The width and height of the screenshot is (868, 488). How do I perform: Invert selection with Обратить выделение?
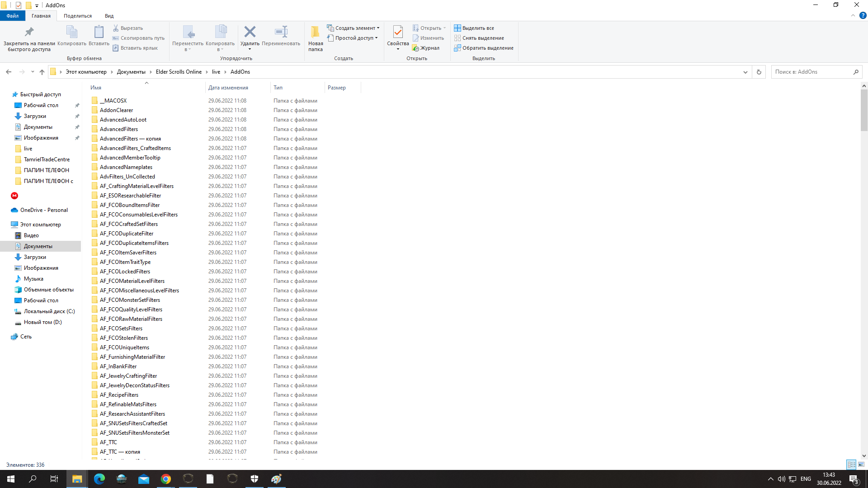pos(484,48)
